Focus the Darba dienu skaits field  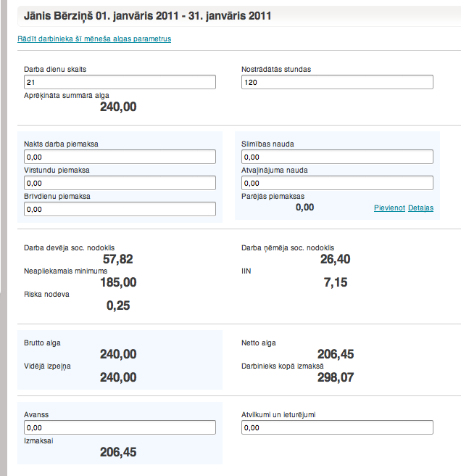click(120, 83)
